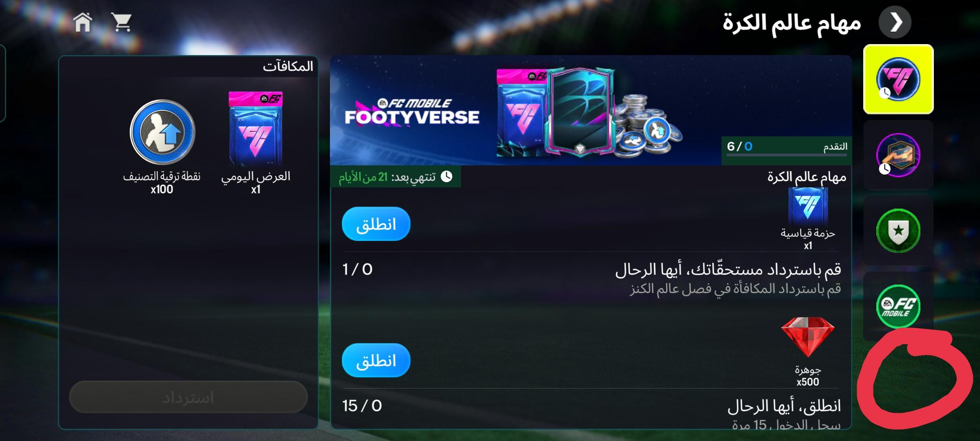Viewport: 980px width, 441px height.
Task: Tap the rank upgrade point reward icon
Action: tap(163, 132)
